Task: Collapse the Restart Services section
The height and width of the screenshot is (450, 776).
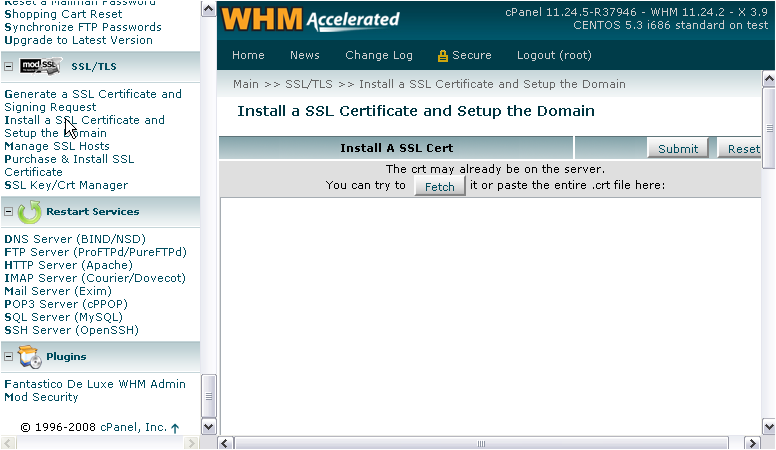Action: point(8,211)
